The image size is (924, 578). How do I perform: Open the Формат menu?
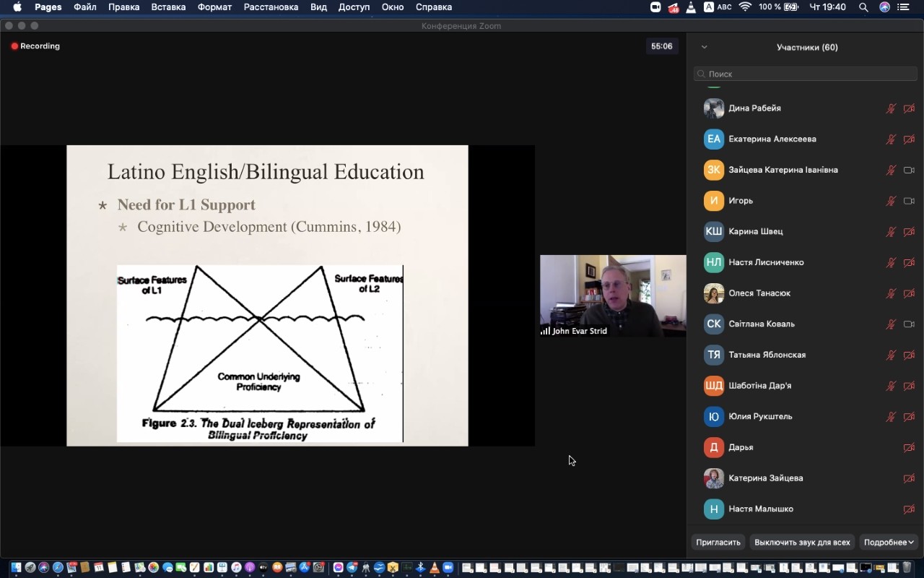pyautogui.click(x=214, y=7)
